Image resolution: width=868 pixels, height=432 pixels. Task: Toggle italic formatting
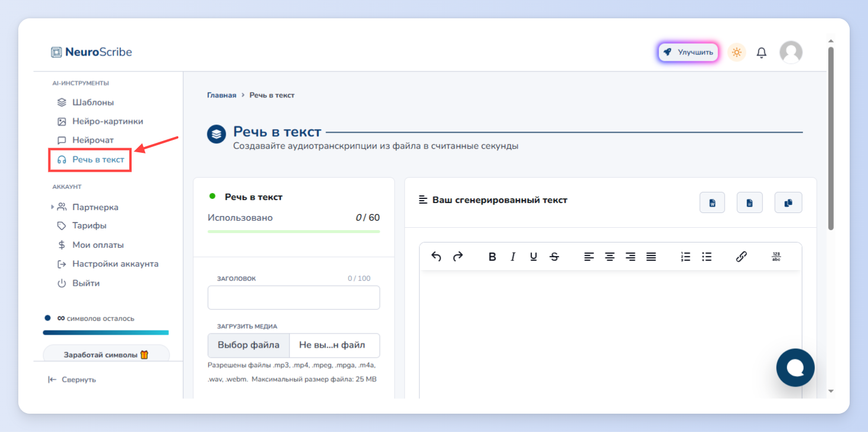[513, 257]
